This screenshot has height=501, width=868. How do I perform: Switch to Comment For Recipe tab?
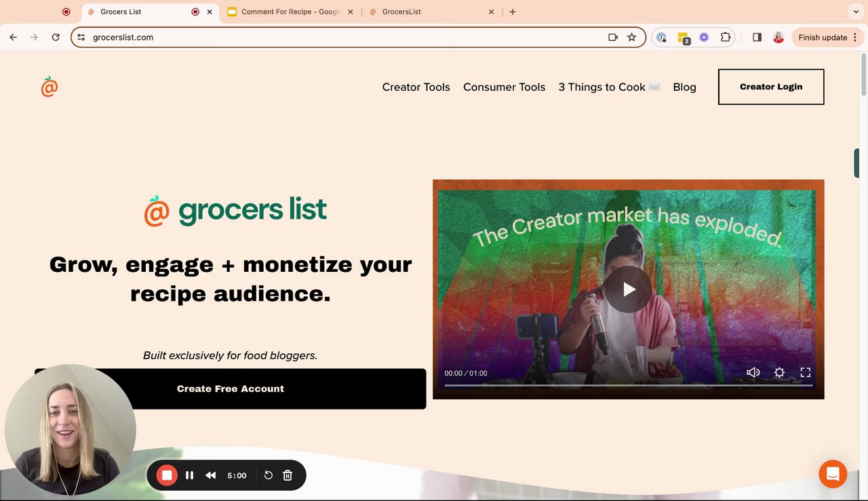click(290, 12)
